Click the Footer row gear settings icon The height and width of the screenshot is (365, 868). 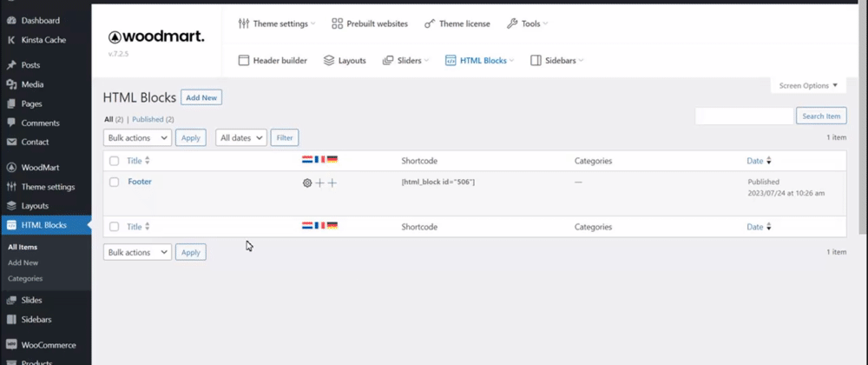[x=307, y=182]
